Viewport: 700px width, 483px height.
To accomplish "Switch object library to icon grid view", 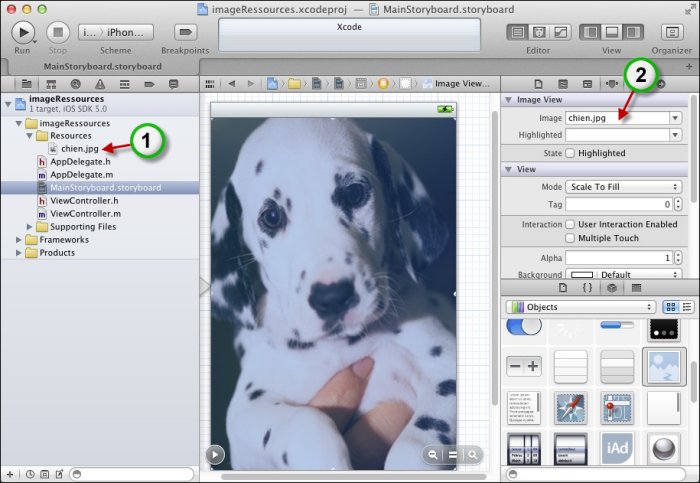I will (671, 307).
